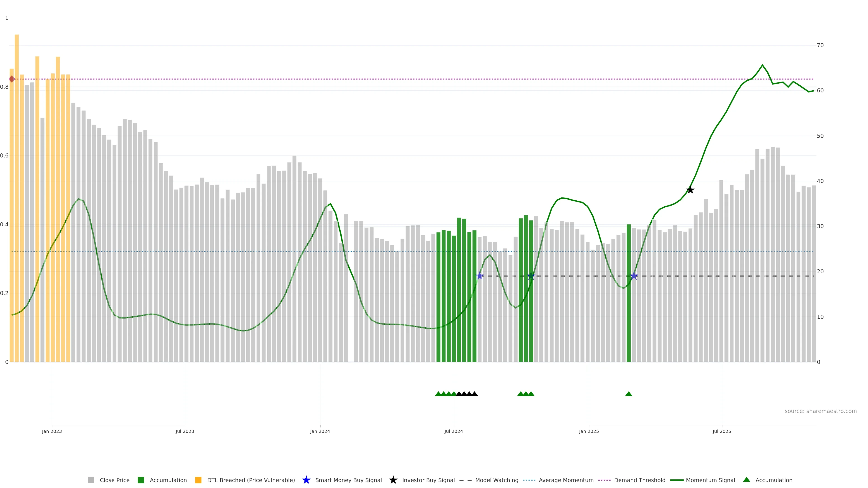
Task: Click the Jul 2024 x-axis label
Action: click(x=453, y=432)
